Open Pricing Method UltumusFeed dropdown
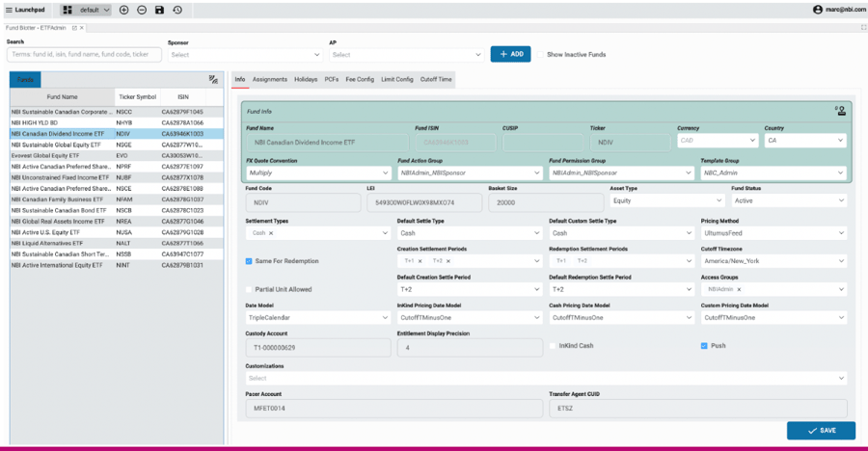Image resolution: width=868 pixels, height=451 pixels. [773, 233]
